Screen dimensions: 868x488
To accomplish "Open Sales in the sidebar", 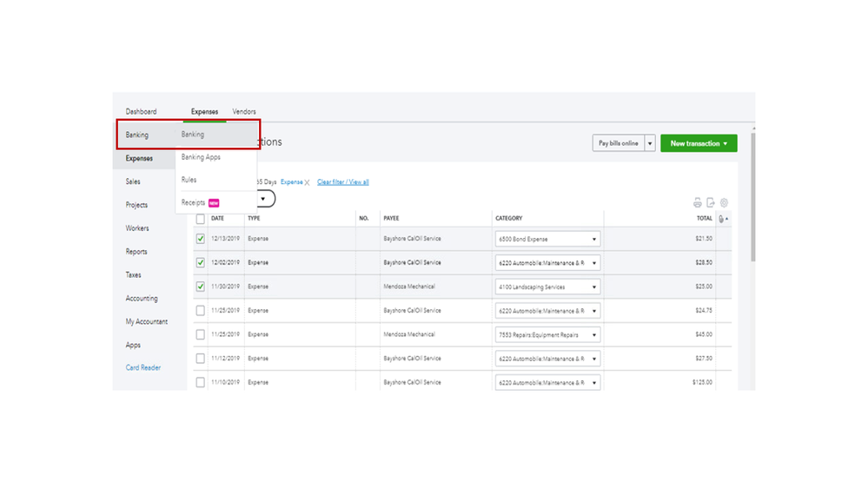I will click(133, 181).
